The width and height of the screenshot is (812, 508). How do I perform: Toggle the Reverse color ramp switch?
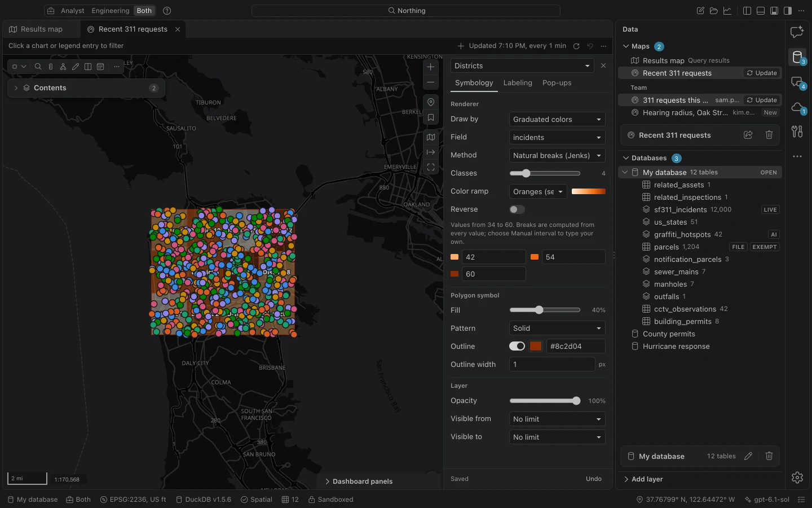(517, 209)
